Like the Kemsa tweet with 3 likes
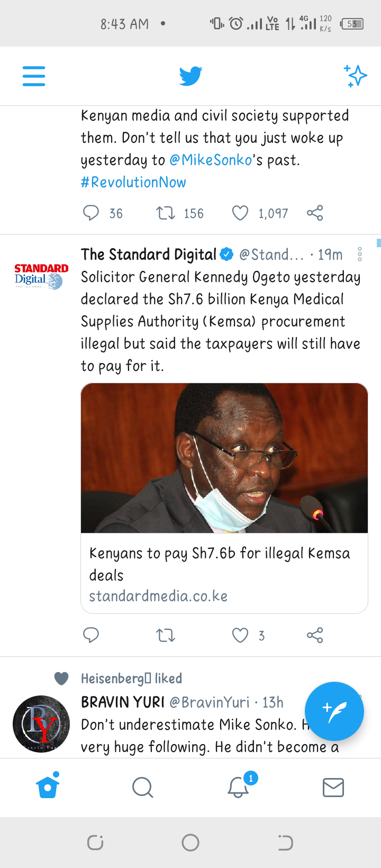Image resolution: width=381 pixels, height=868 pixels. [x=240, y=635]
